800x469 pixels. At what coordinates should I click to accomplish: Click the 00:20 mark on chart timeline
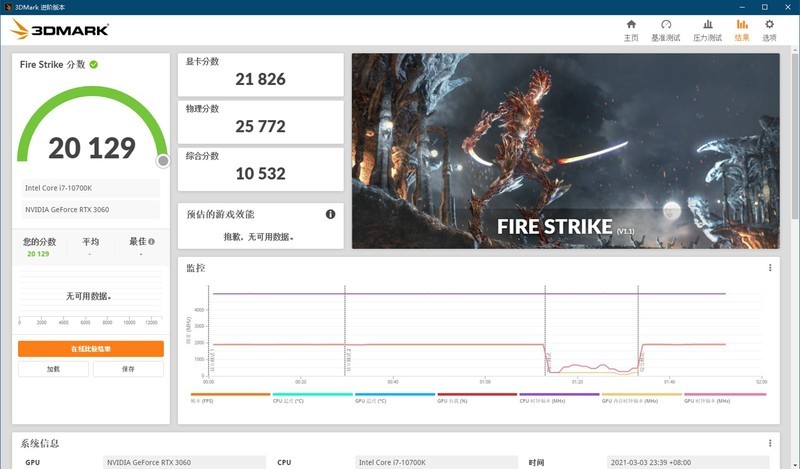pos(301,382)
